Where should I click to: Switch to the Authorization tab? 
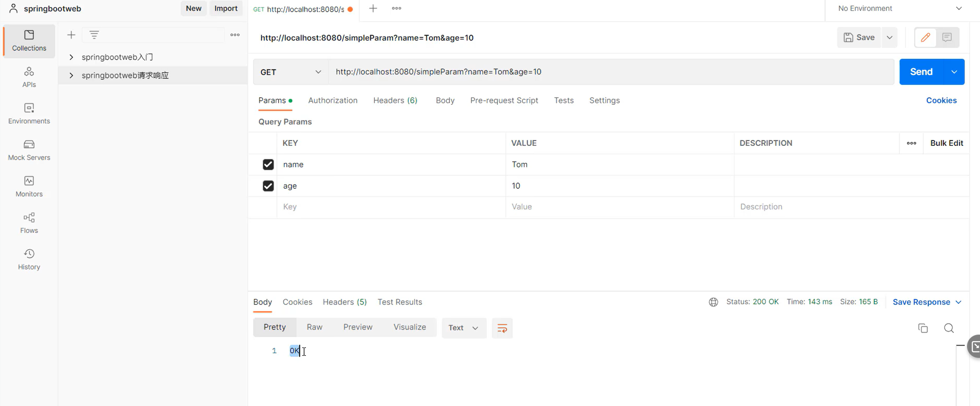coord(333,100)
